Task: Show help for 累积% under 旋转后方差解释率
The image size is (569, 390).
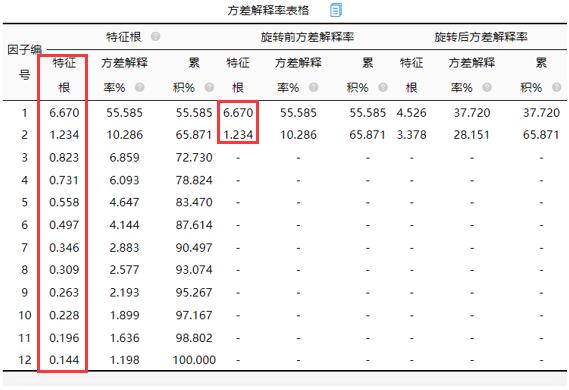Action: (x=556, y=87)
